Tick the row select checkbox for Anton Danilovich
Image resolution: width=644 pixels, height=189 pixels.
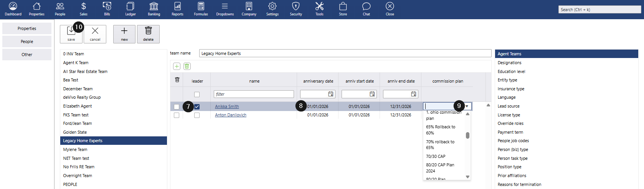tap(177, 115)
